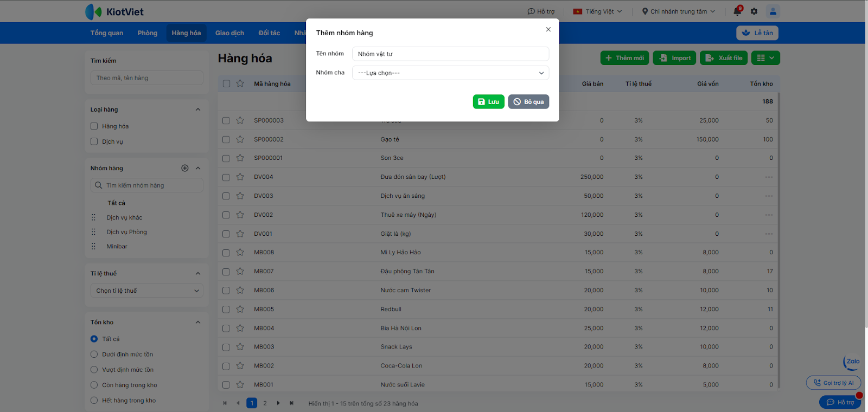Go to the first page of products
868x412 pixels.
click(x=225, y=403)
